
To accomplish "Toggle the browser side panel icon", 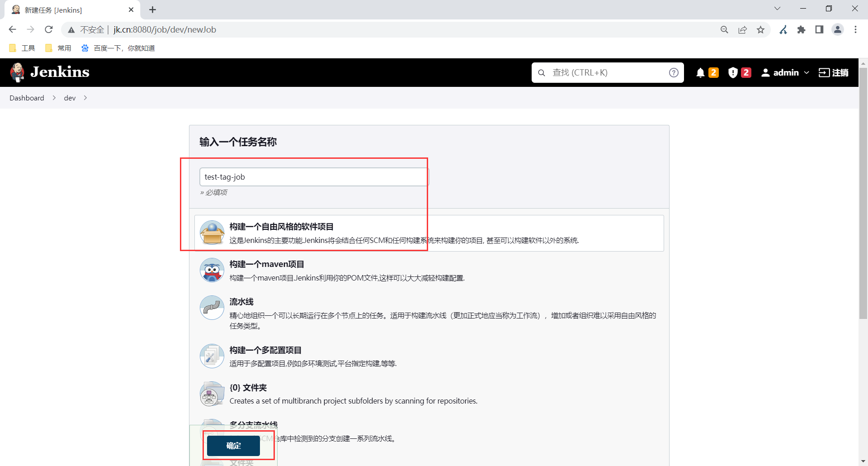I will 819,29.
